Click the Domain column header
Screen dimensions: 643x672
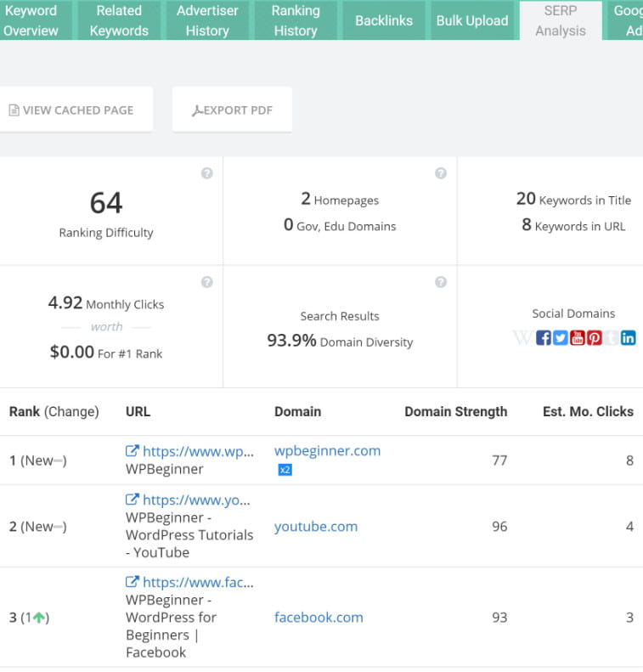(x=298, y=411)
